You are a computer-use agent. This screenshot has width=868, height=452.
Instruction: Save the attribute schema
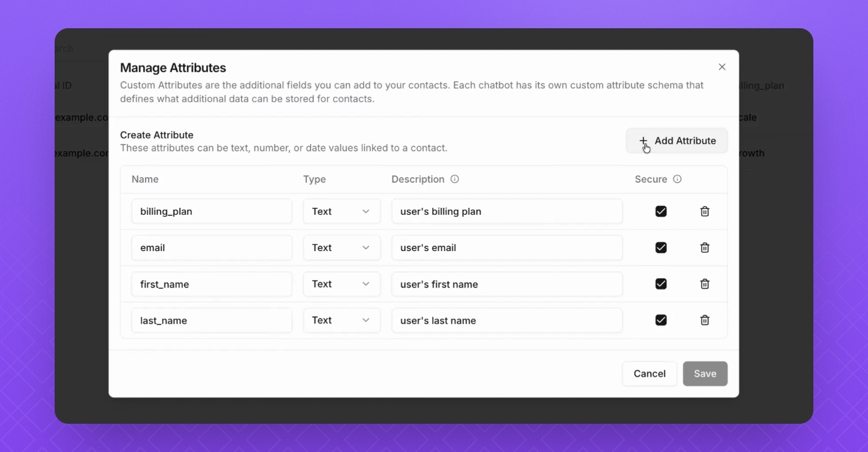[x=705, y=374]
